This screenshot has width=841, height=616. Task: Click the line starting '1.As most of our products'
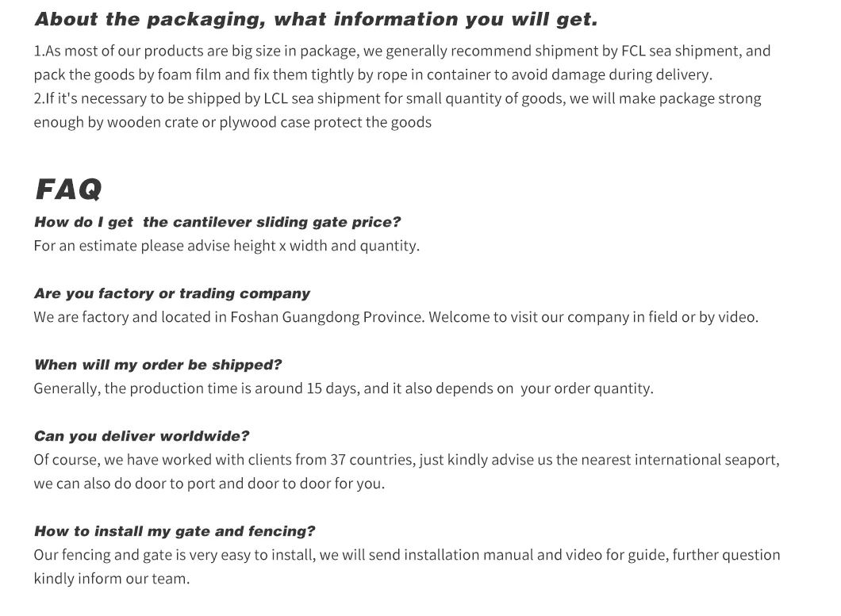coord(401,52)
